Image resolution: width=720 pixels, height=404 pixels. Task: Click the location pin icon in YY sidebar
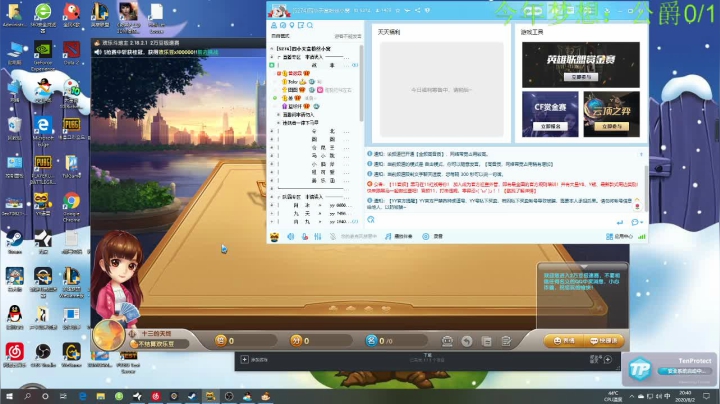point(292,25)
